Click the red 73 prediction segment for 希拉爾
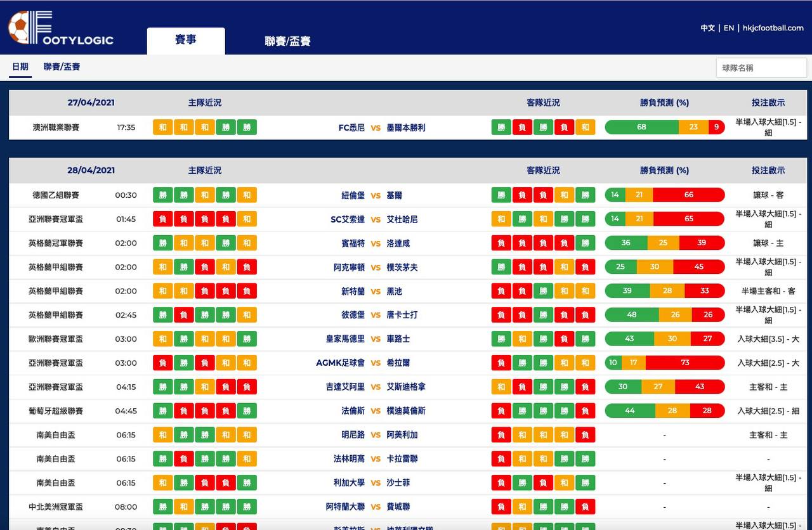The height and width of the screenshot is (530, 812). [x=684, y=363]
